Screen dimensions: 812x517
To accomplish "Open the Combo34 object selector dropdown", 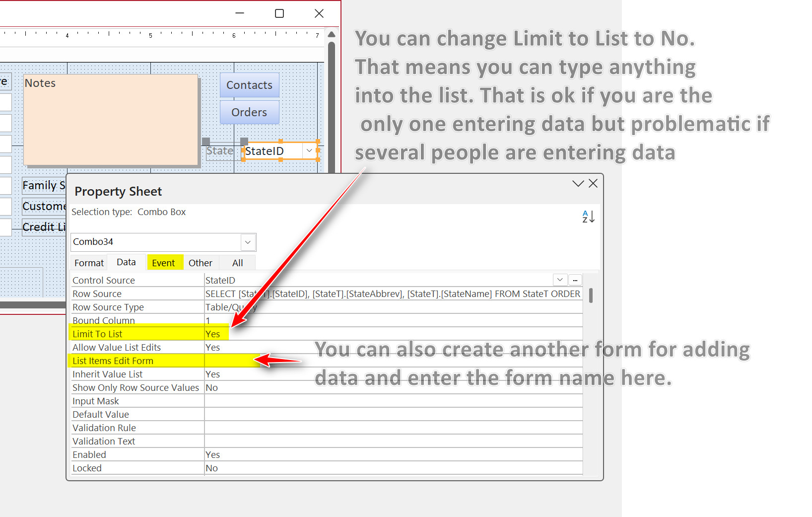I will tap(247, 242).
